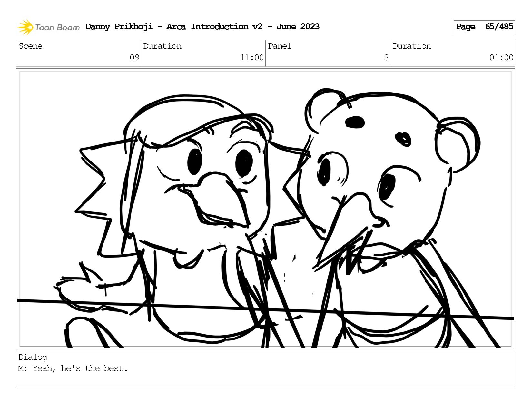Click the 'Scene' label
Viewport: 532px width, 411px height.
tap(30, 46)
